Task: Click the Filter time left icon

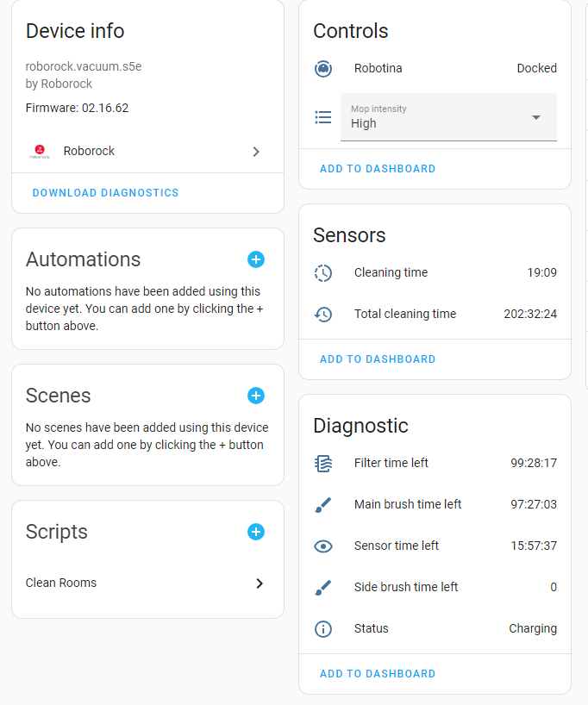Action: (x=322, y=463)
